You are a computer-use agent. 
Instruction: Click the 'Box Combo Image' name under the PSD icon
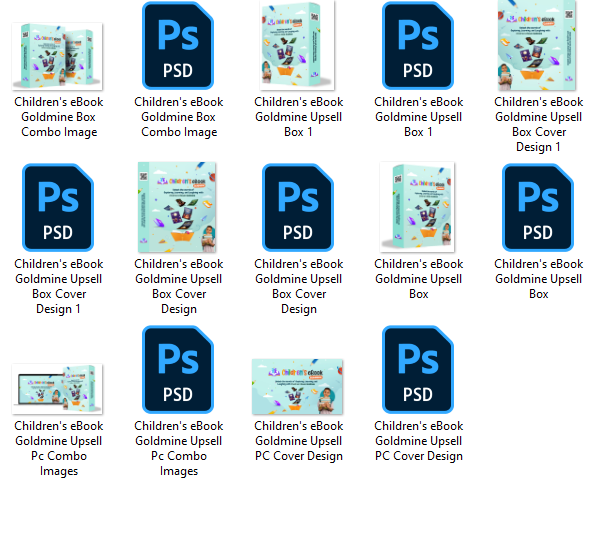tap(179, 117)
